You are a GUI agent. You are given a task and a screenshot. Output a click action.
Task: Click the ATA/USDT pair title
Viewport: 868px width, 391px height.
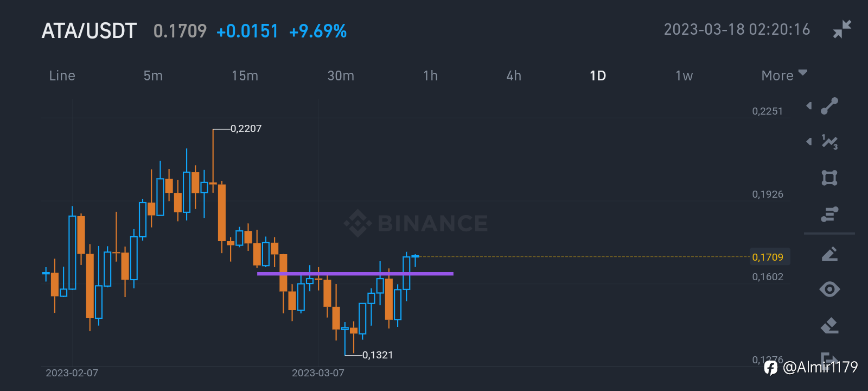(x=89, y=31)
